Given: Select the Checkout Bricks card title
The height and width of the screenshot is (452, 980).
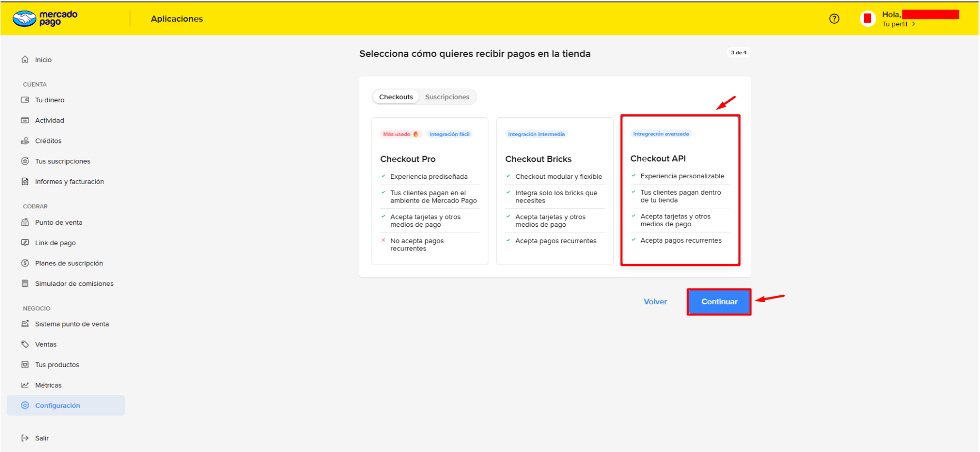Looking at the screenshot, I should (x=538, y=159).
